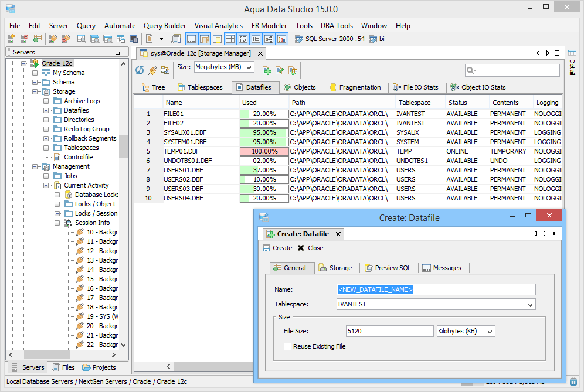Select the '19 - SYS' session plug icon
584x392 pixels.
(80, 316)
